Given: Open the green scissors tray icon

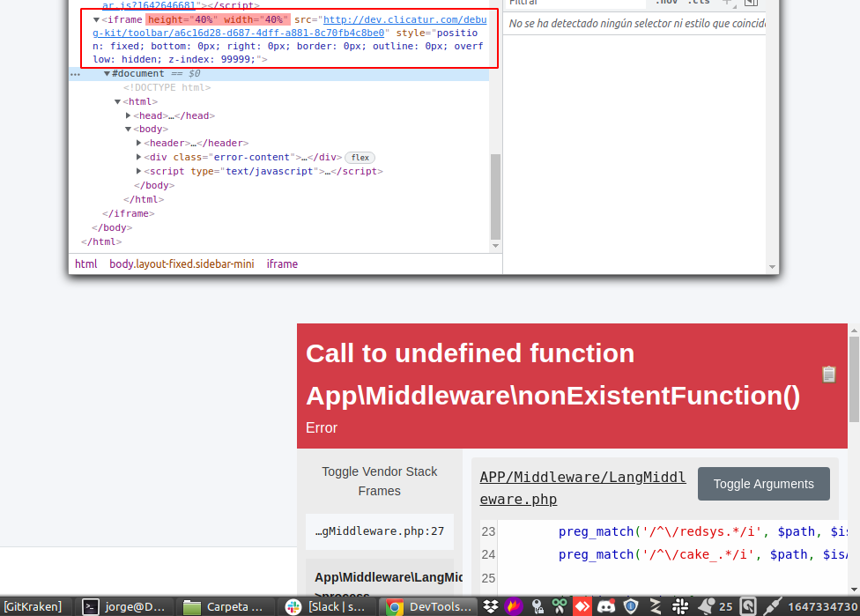Looking at the screenshot, I should coord(560,606).
